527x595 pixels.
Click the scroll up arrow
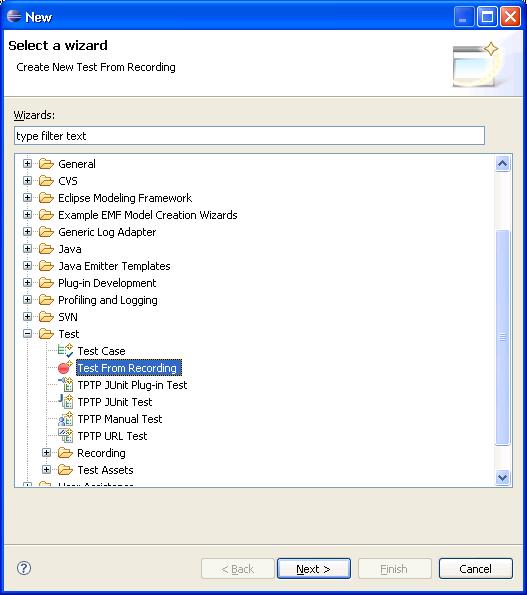tap(502, 164)
